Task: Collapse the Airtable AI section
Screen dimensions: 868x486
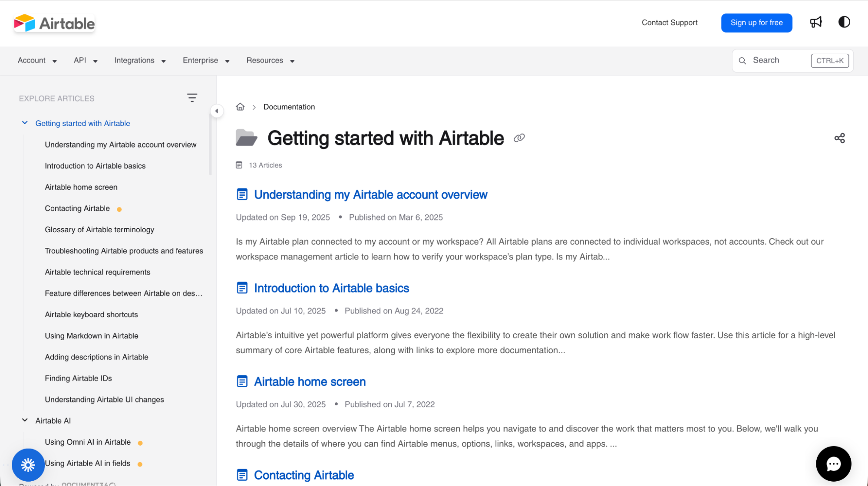Action: tap(25, 420)
